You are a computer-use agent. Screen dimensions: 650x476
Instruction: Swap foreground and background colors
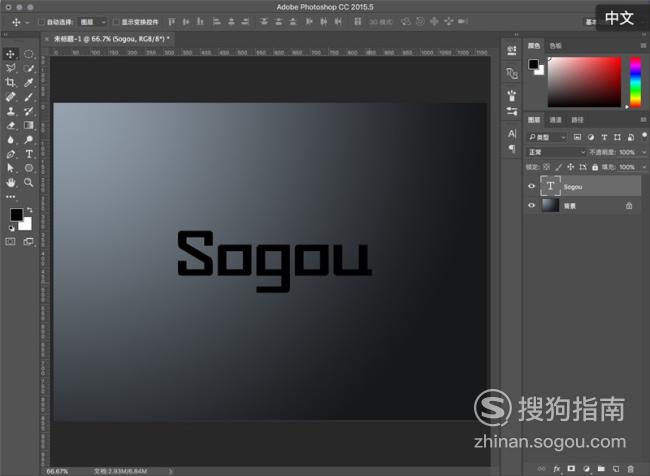29,210
